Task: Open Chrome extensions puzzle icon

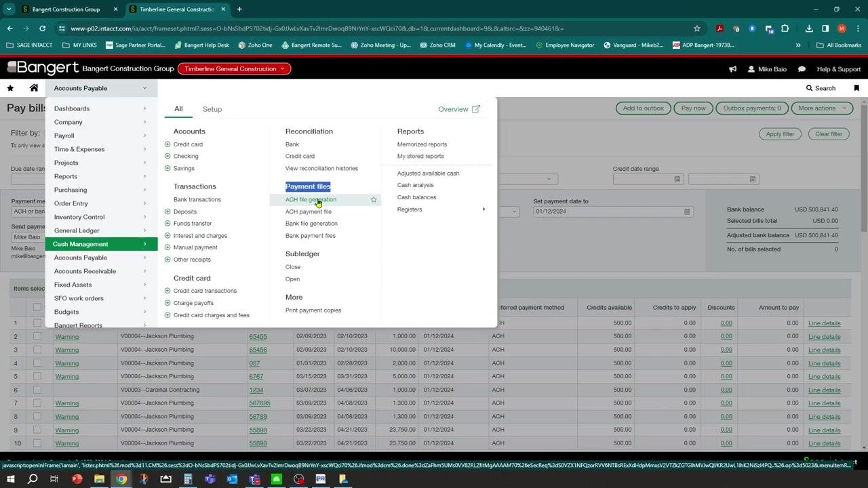Action: tap(785, 28)
